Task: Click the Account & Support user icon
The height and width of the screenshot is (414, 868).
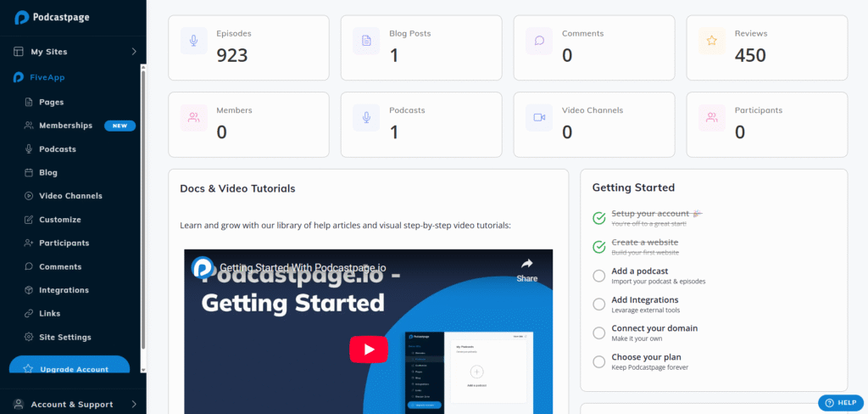Action: pos(19,404)
